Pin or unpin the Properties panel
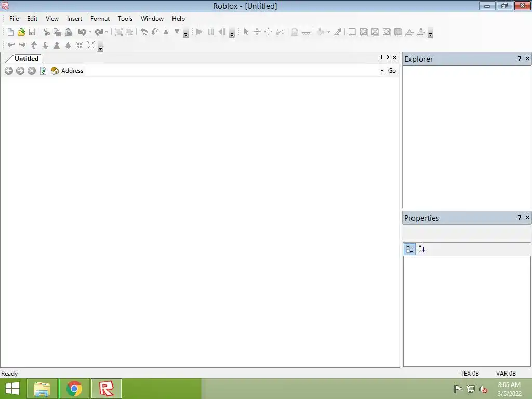This screenshot has width=532, height=399. [x=519, y=218]
